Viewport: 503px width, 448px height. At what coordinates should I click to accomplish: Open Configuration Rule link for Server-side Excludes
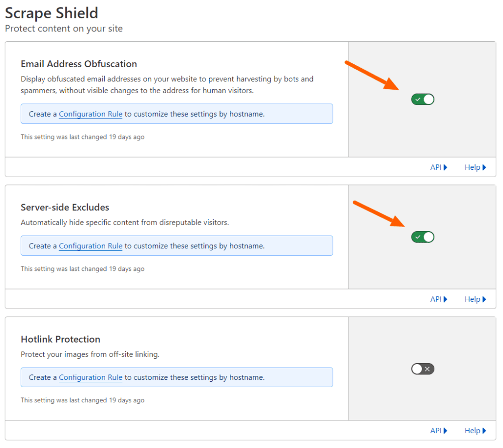[x=90, y=245]
